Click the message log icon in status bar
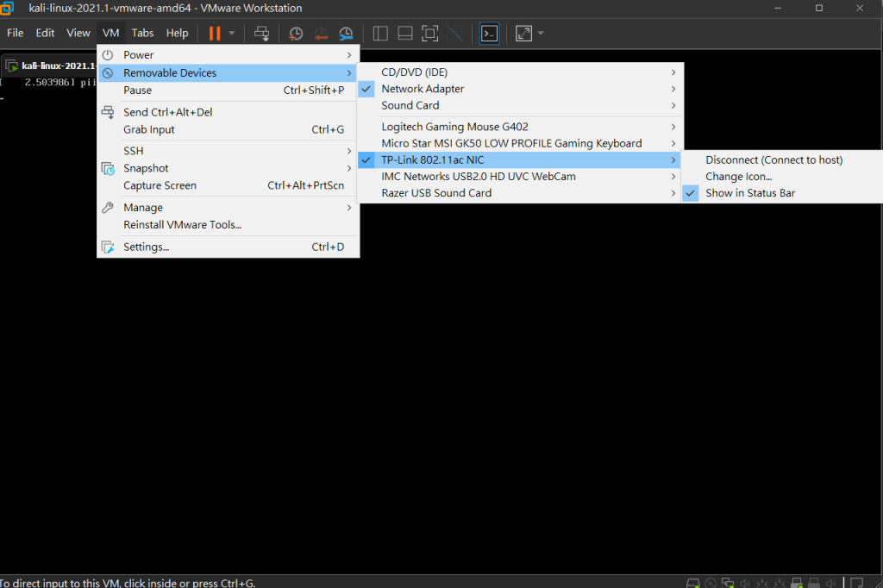This screenshot has width=883, height=588. (856, 583)
